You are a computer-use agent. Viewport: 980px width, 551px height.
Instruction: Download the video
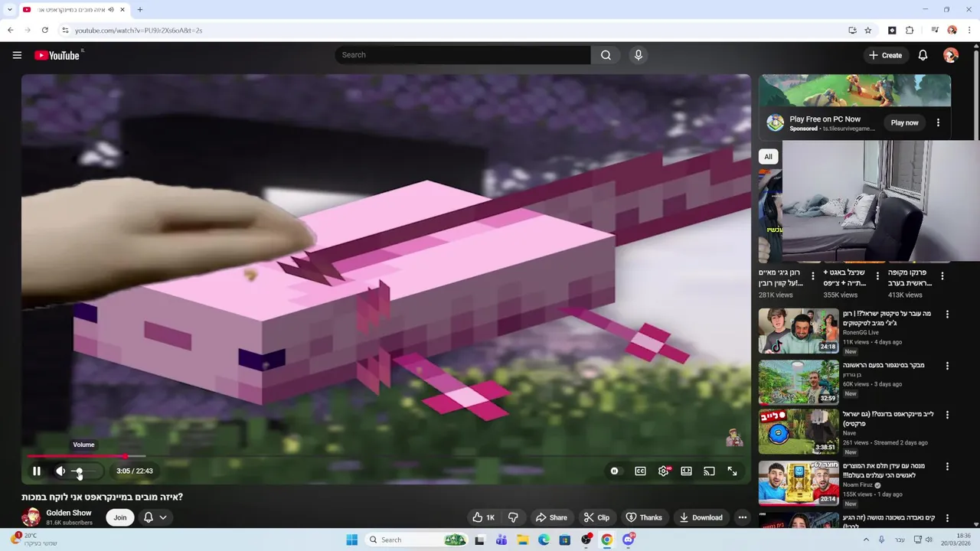pos(700,517)
